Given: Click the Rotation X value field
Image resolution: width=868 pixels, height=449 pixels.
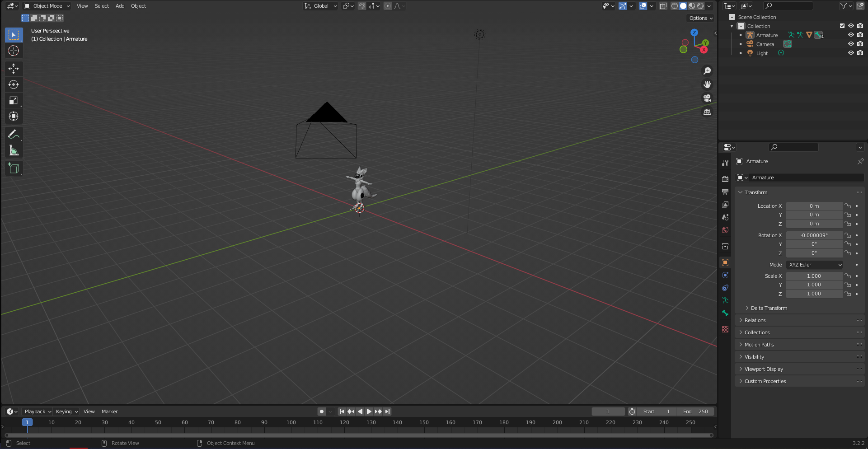Looking at the screenshot, I should (814, 235).
